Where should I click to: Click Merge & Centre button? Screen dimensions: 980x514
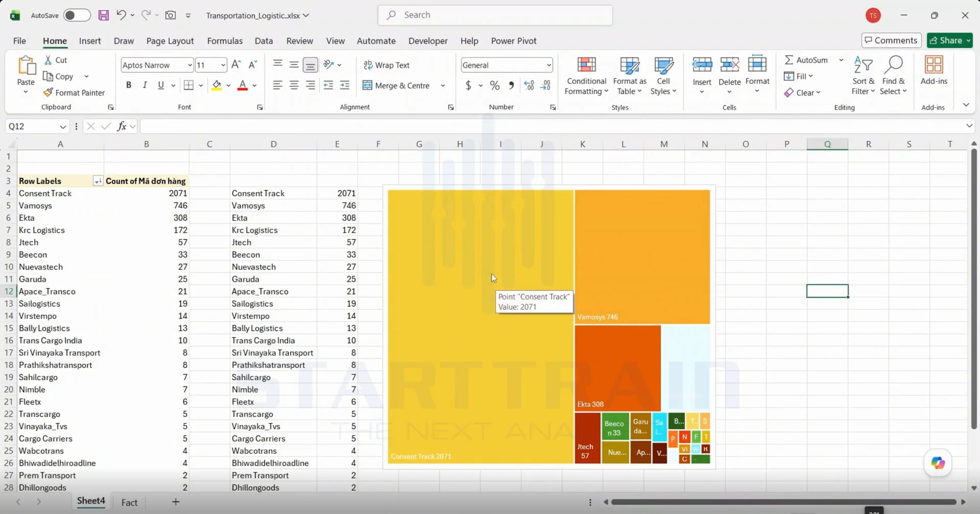(397, 85)
